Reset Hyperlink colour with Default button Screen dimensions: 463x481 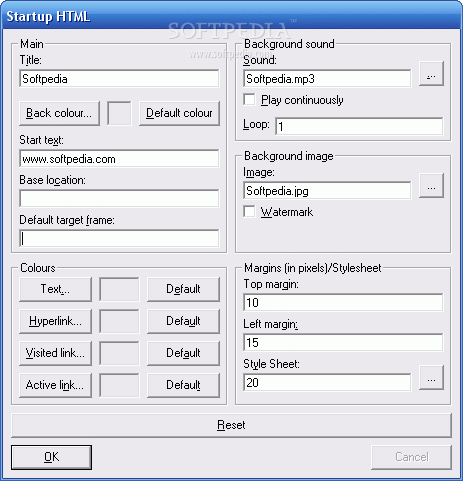click(x=183, y=321)
